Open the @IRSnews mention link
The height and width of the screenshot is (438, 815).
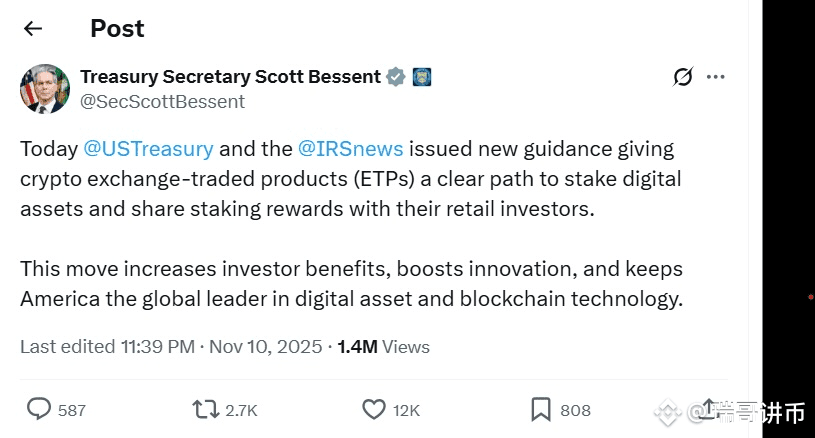tap(350, 149)
